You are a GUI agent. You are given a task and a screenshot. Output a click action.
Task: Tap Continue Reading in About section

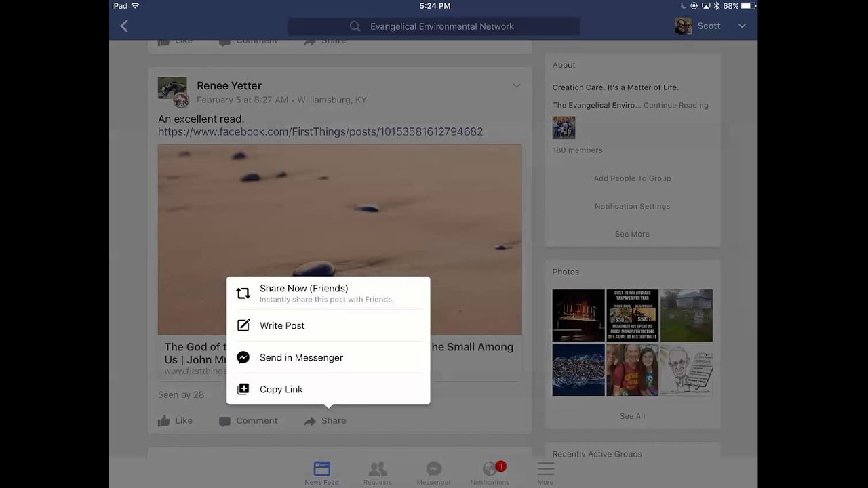click(x=675, y=106)
